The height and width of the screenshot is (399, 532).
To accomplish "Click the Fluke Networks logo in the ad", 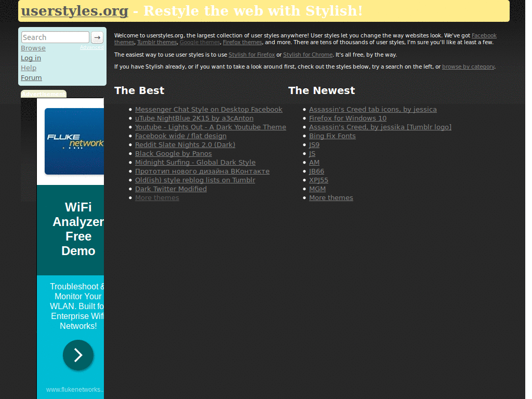I will pos(74,141).
